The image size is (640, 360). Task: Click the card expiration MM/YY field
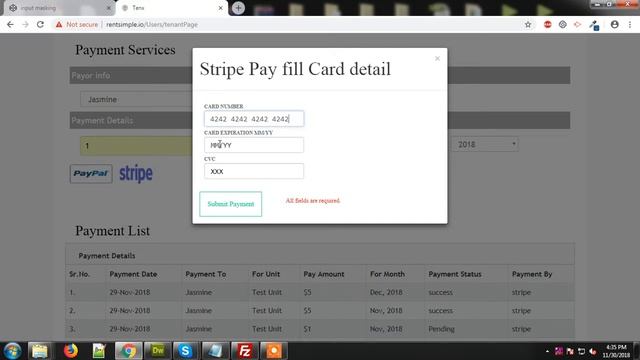pyautogui.click(x=254, y=145)
